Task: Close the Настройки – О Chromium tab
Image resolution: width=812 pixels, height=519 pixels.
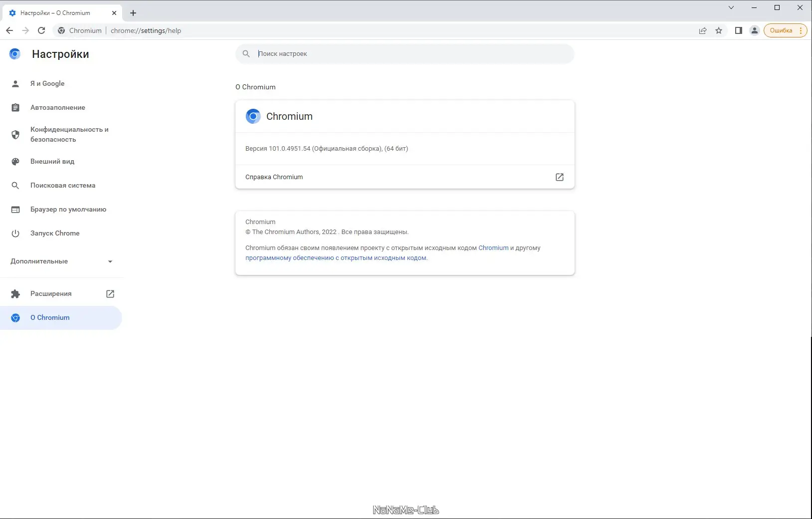Action: click(x=114, y=13)
